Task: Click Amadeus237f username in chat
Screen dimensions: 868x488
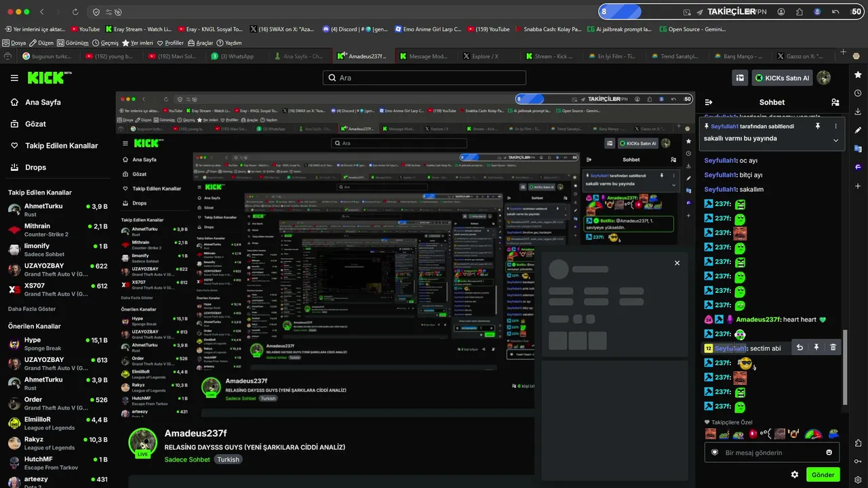Action: [x=758, y=320]
